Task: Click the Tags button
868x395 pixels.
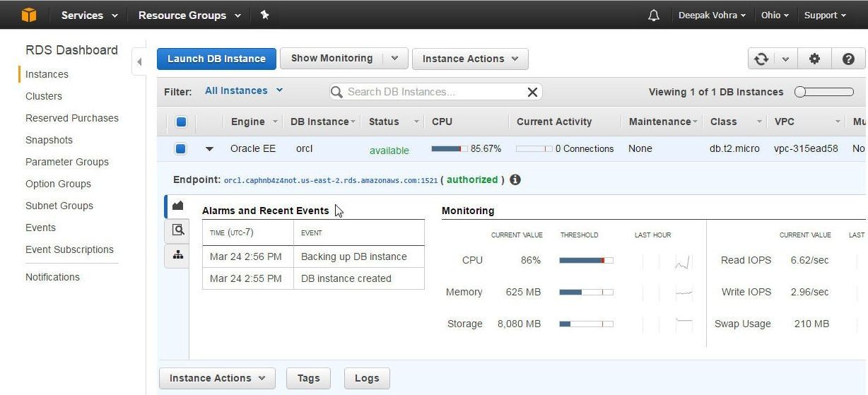Action: pos(308,378)
